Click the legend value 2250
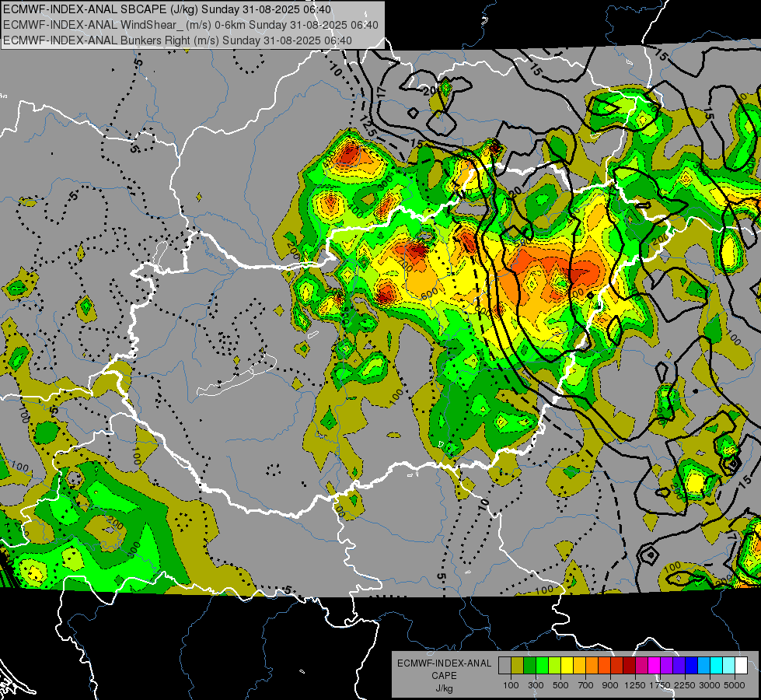Viewport: 761px width, 700px height. point(685,685)
